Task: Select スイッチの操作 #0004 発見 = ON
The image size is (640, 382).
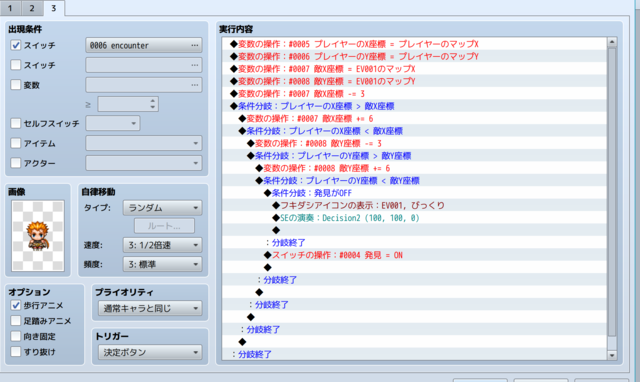Action: [415, 255]
